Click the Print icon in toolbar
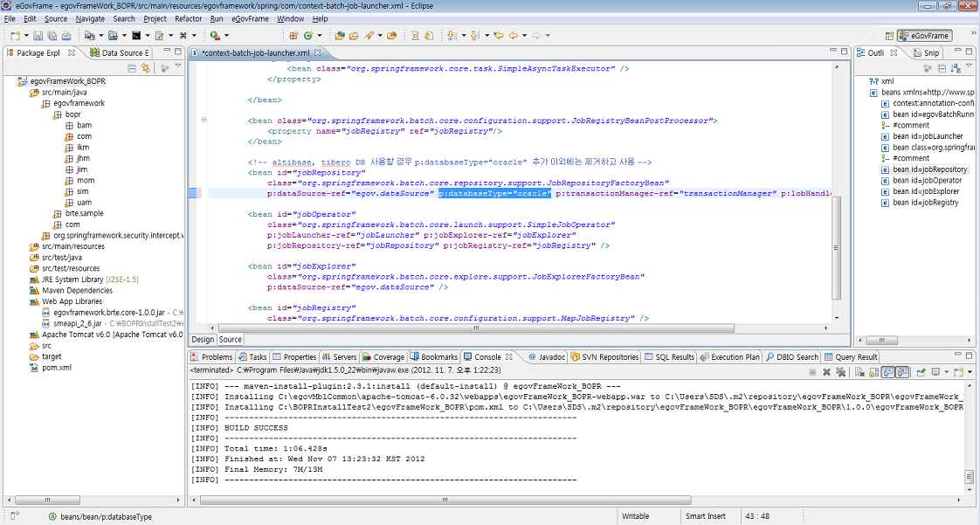 (x=66, y=36)
